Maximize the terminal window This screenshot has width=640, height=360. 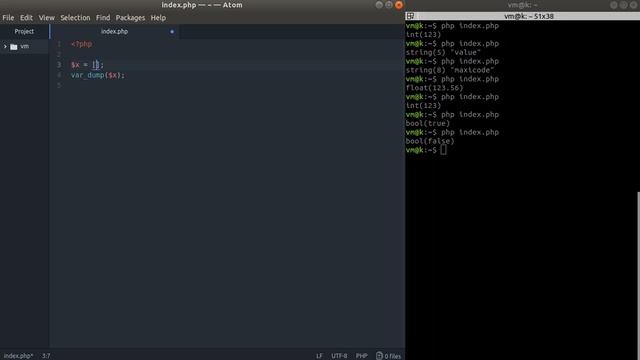click(624, 5)
